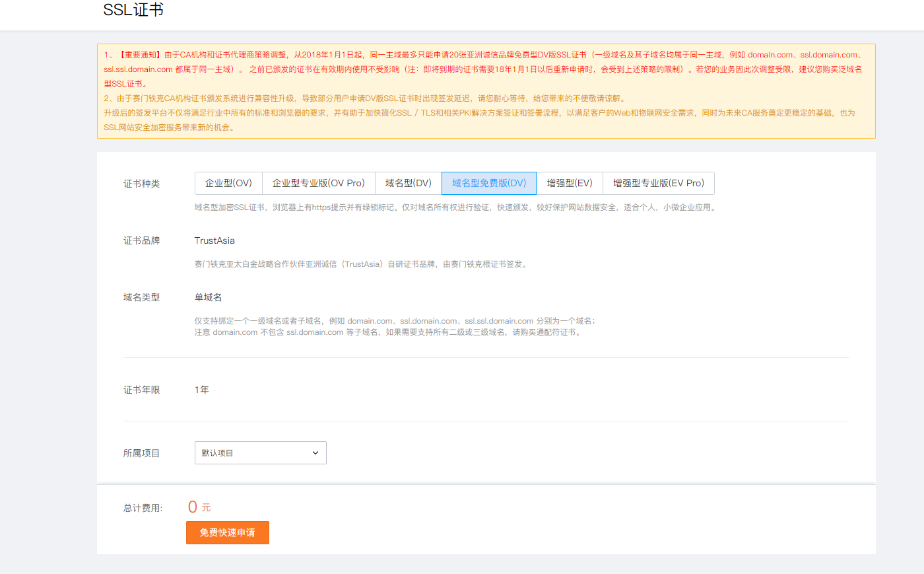Pick the 增强型(EV) certificate type
Image resolution: width=924 pixels, height=574 pixels.
point(569,183)
